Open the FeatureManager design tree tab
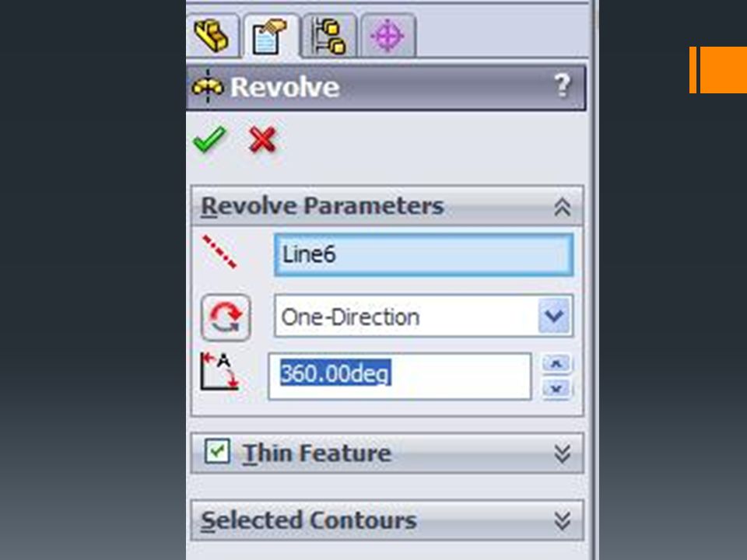Screen dimensions: 747x560 tap(212, 37)
